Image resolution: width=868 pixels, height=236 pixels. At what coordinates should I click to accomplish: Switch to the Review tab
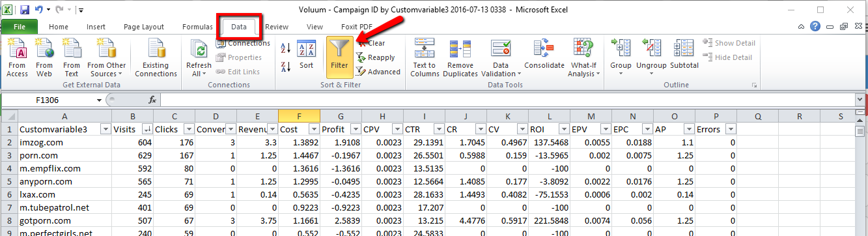[x=277, y=27]
